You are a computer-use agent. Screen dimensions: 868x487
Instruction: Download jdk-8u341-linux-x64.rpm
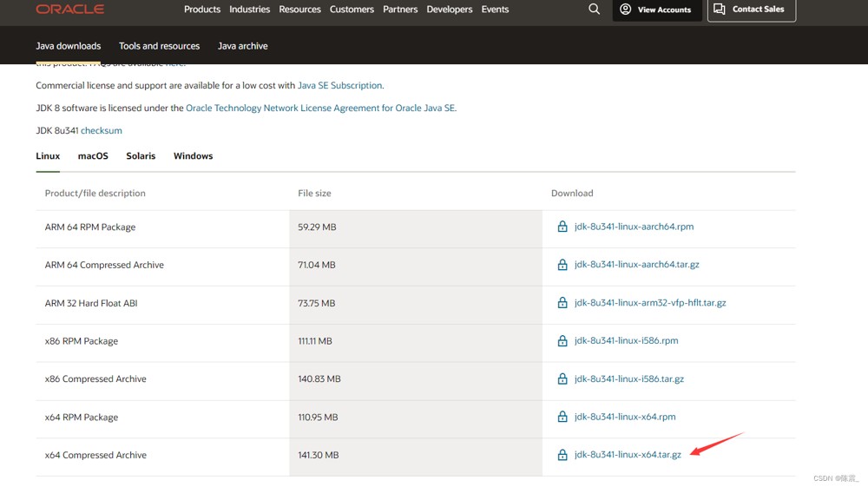625,417
